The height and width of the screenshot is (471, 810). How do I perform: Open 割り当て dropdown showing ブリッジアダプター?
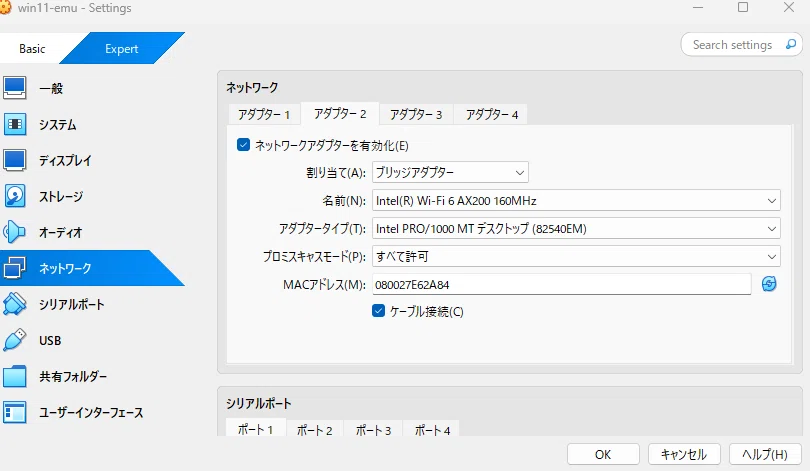coord(450,172)
